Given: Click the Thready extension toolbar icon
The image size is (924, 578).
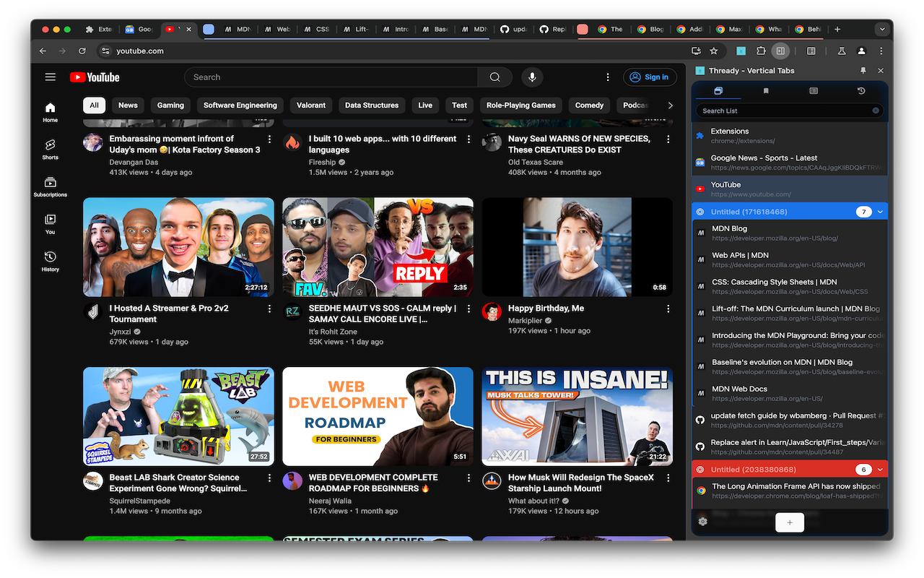Looking at the screenshot, I should point(741,51).
